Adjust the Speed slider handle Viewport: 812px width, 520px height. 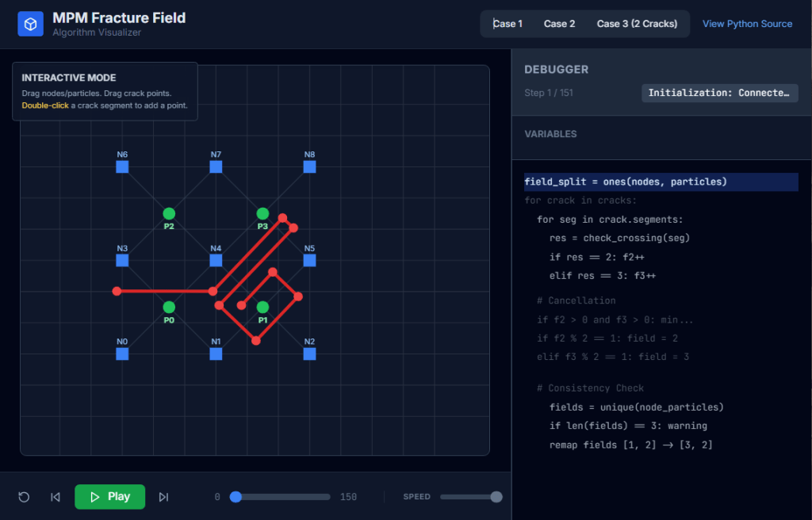coord(496,496)
